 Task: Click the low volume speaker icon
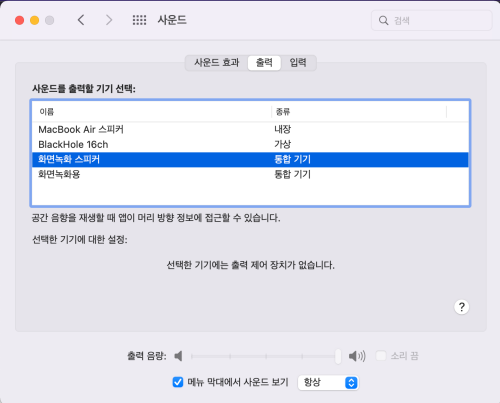(178, 356)
